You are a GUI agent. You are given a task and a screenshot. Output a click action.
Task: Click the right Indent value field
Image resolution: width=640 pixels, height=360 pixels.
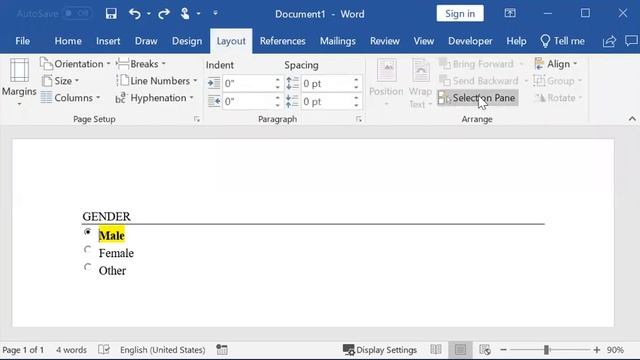point(248,101)
